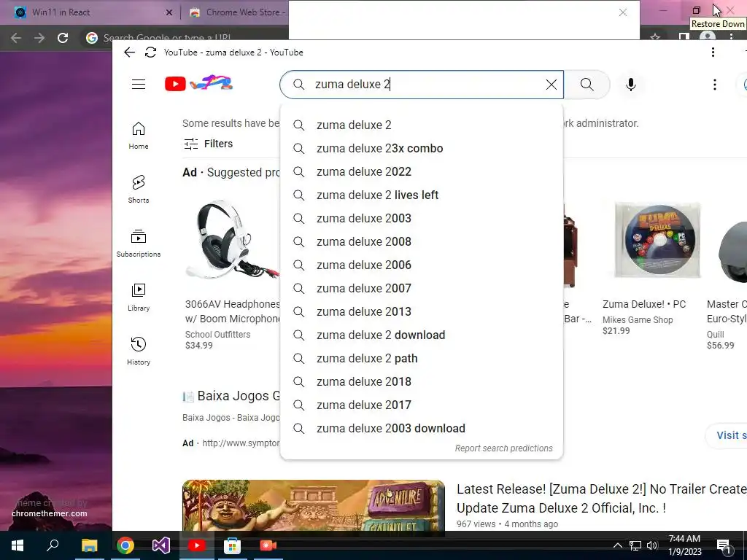Open the Windows Start menu
Screen dimensions: 747x560
point(18,545)
